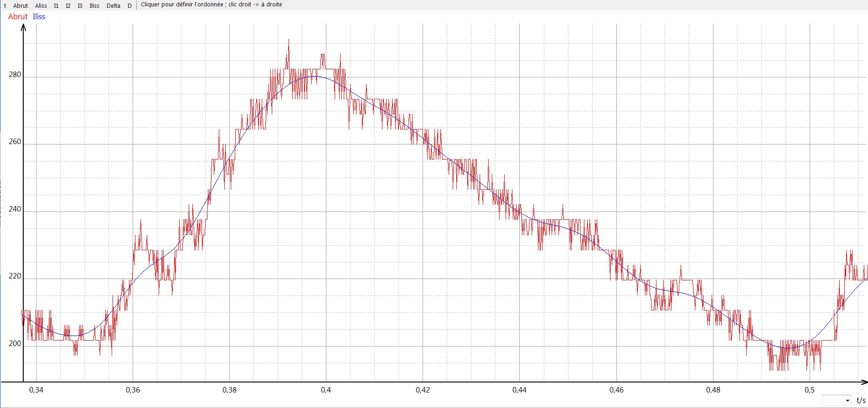Click the 'Cliquer pour définir l'ordonnée' hint text

click(x=212, y=5)
